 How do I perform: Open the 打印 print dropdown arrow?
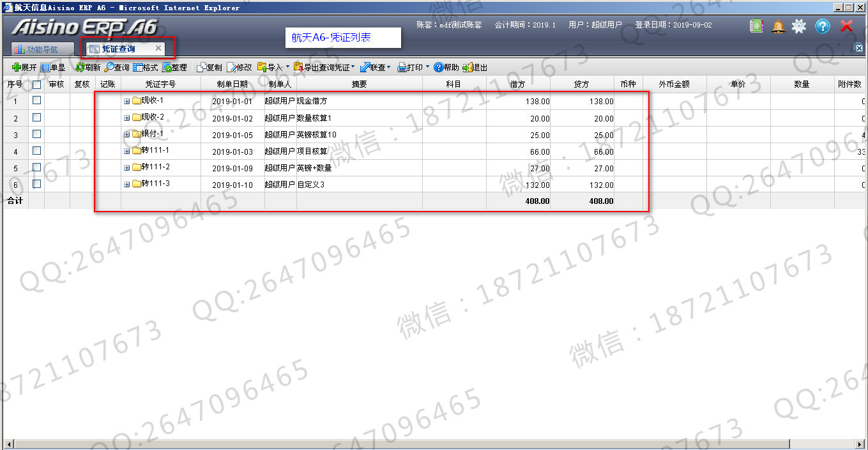tap(427, 67)
